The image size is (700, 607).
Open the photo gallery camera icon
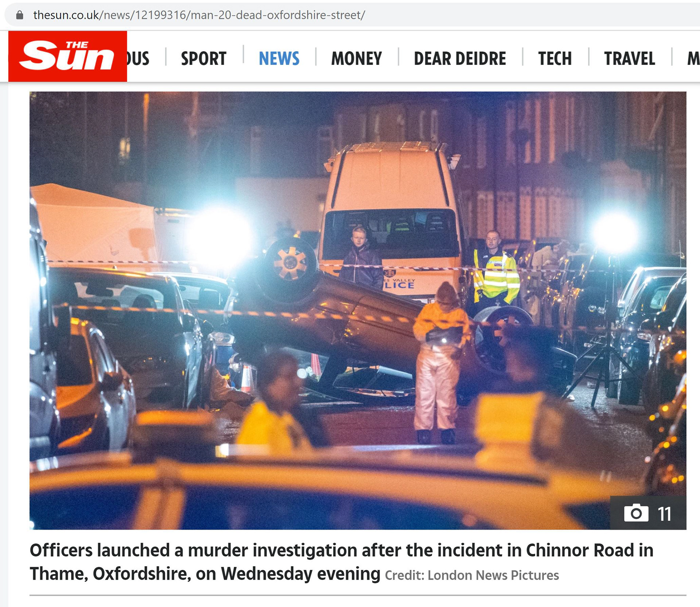[636, 513]
